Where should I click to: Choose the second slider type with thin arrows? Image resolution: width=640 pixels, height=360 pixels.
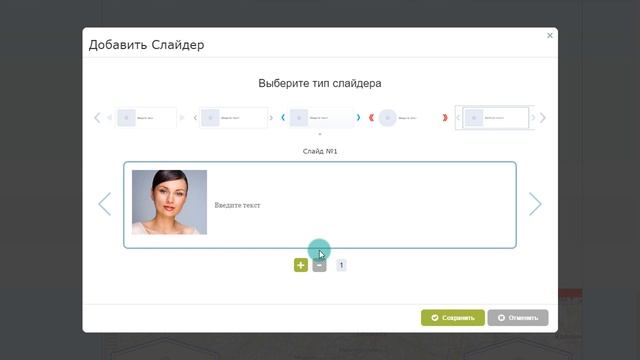[233, 118]
